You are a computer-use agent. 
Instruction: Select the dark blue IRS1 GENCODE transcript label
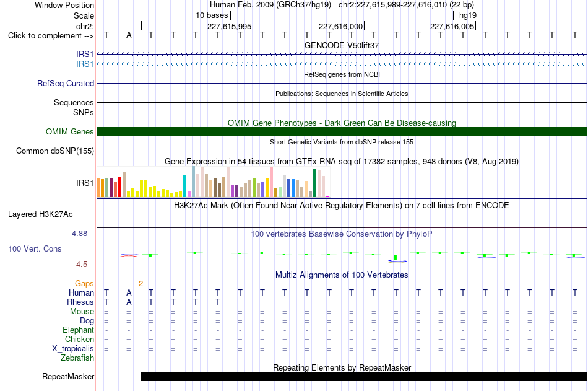pos(85,54)
